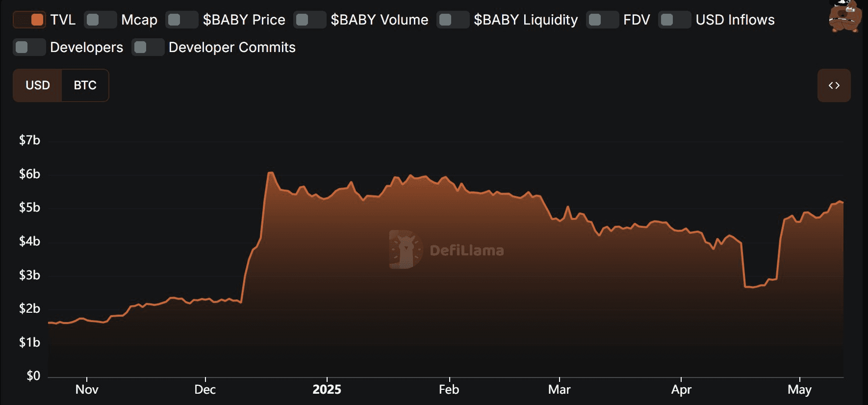Click the $BABY Liquidity legend label
868x405 pixels.
pos(526,20)
